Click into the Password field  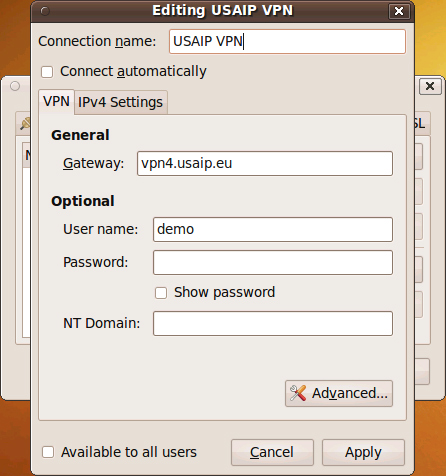pos(273,263)
